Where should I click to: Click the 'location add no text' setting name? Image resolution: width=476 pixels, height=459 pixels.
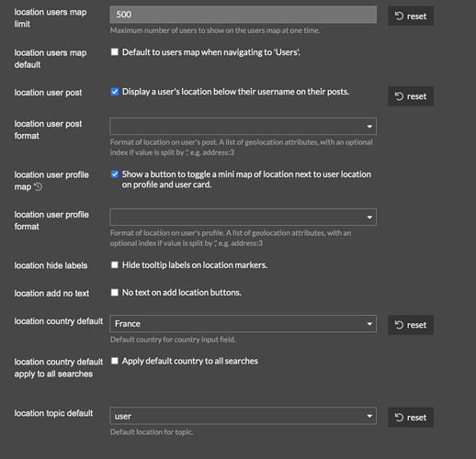click(x=51, y=293)
